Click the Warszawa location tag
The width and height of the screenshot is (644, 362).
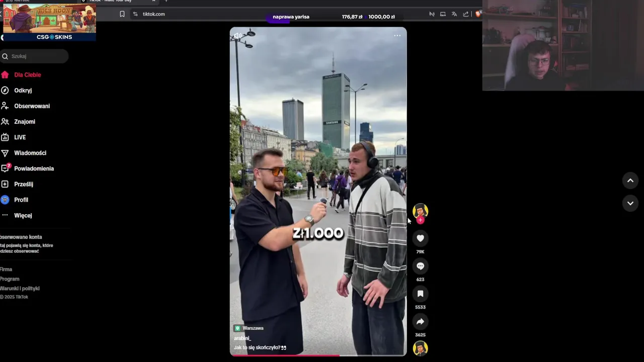pos(249,328)
